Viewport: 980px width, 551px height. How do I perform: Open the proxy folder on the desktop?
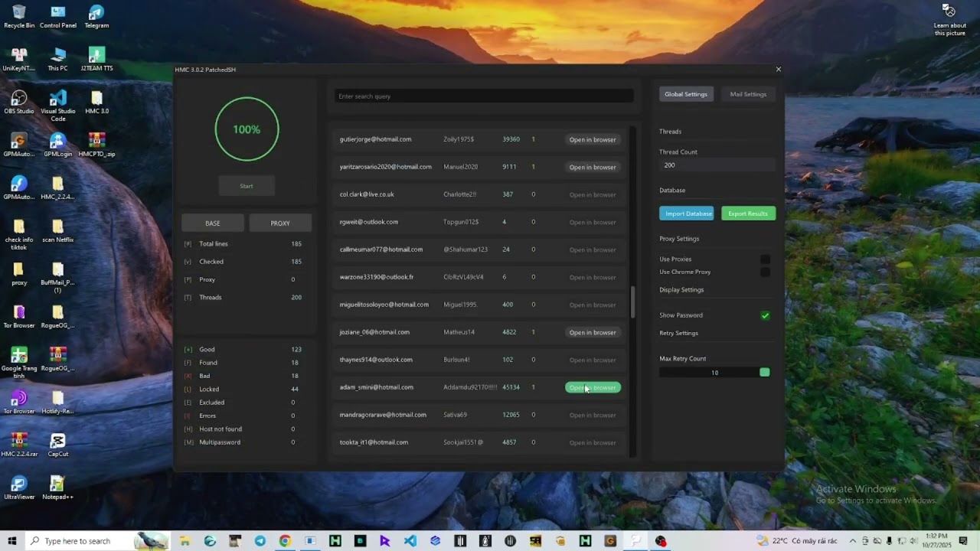[x=19, y=273]
